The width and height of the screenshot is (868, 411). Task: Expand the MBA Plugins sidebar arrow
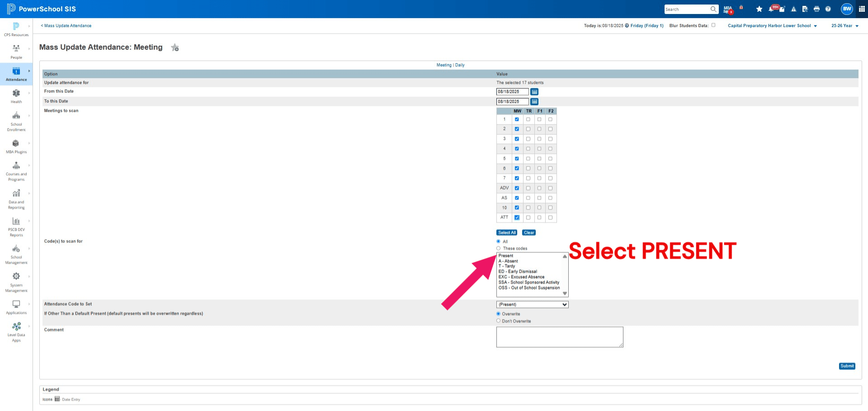pyautogui.click(x=29, y=143)
